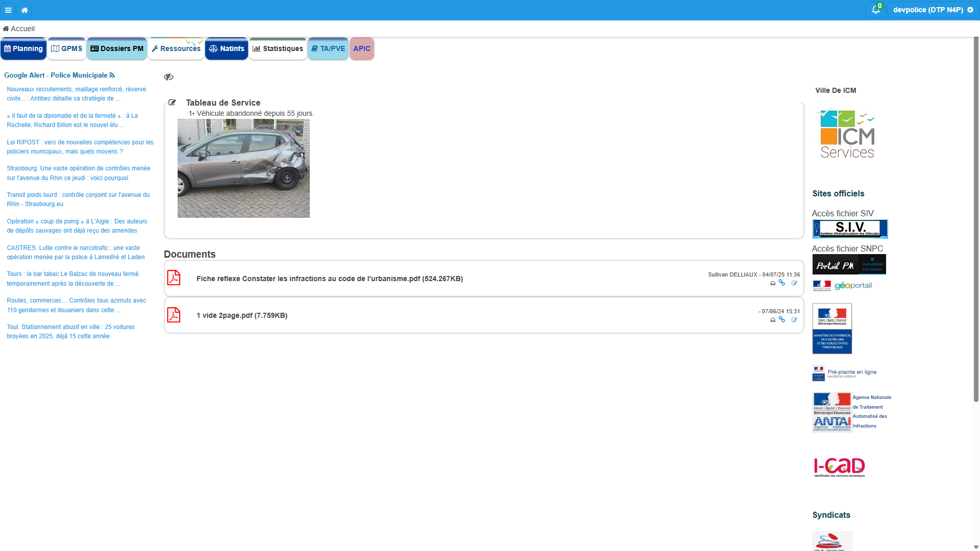Open the TA/PVE tab

(328, 48)
